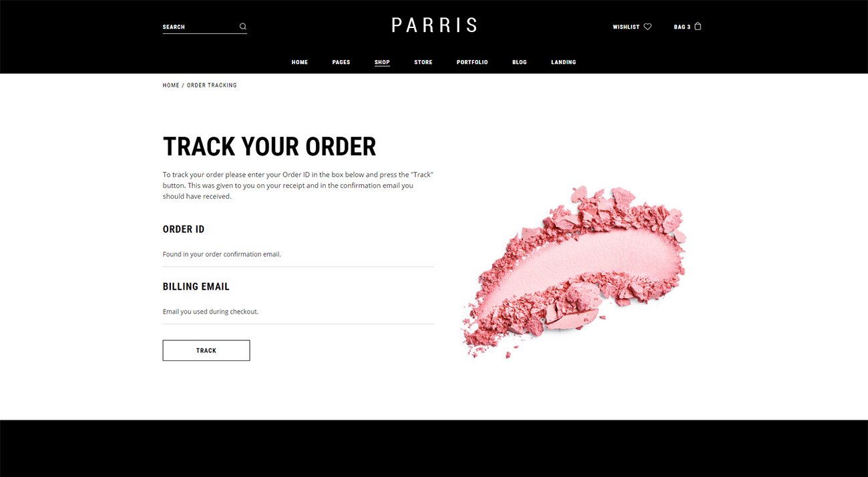Open the Store menu item
Image resolution: width=868 pixels, height=477 pixels.
pos(423,62)
